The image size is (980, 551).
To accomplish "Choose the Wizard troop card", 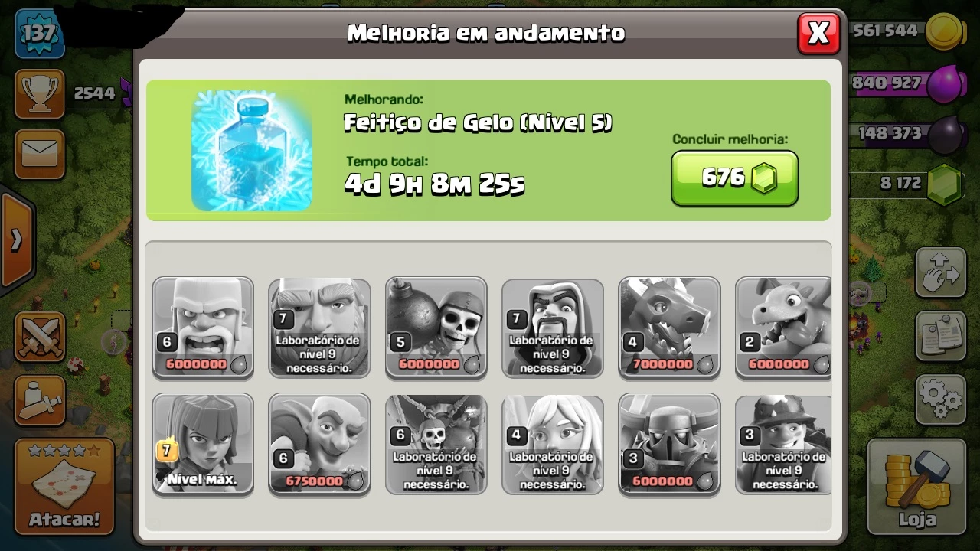I will pyautogui.click(x=553, y=328).
